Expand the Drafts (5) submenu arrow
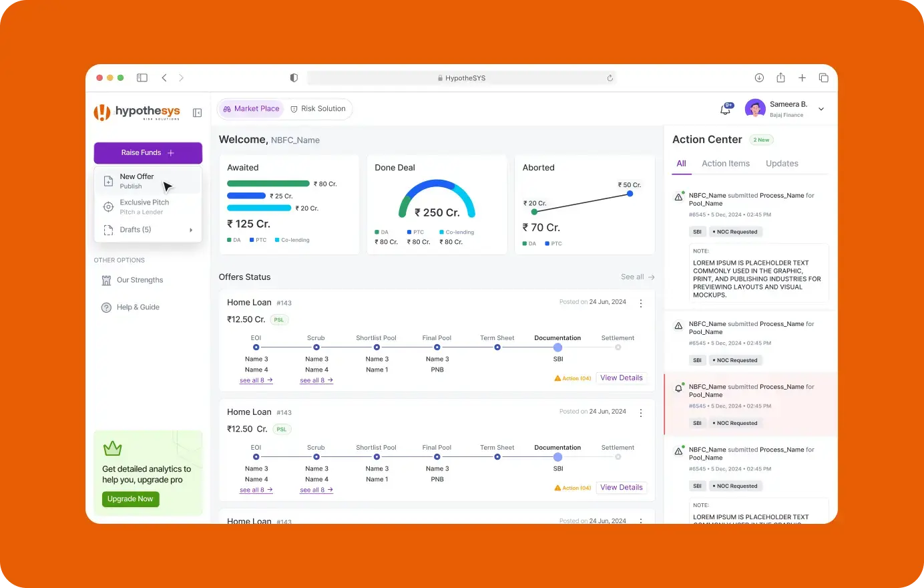Viewport: 924px width, 588px height. [x=191, y=230]
